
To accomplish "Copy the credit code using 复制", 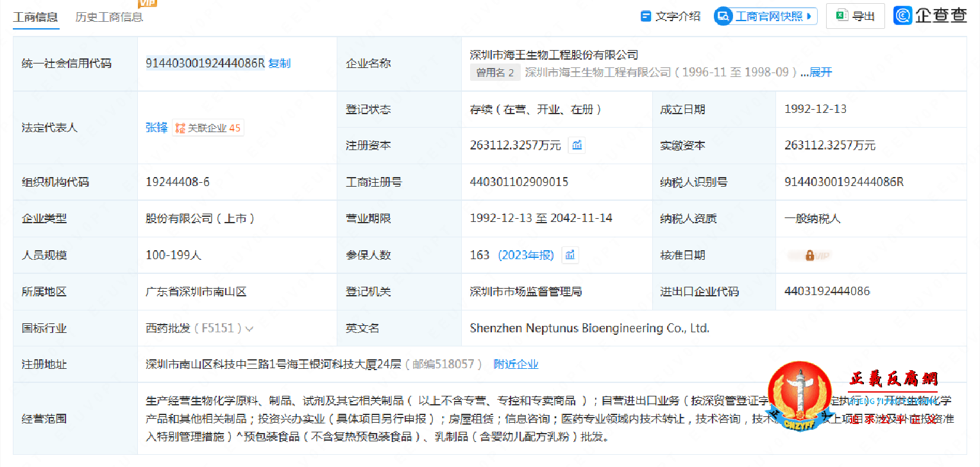I will 281,64.
